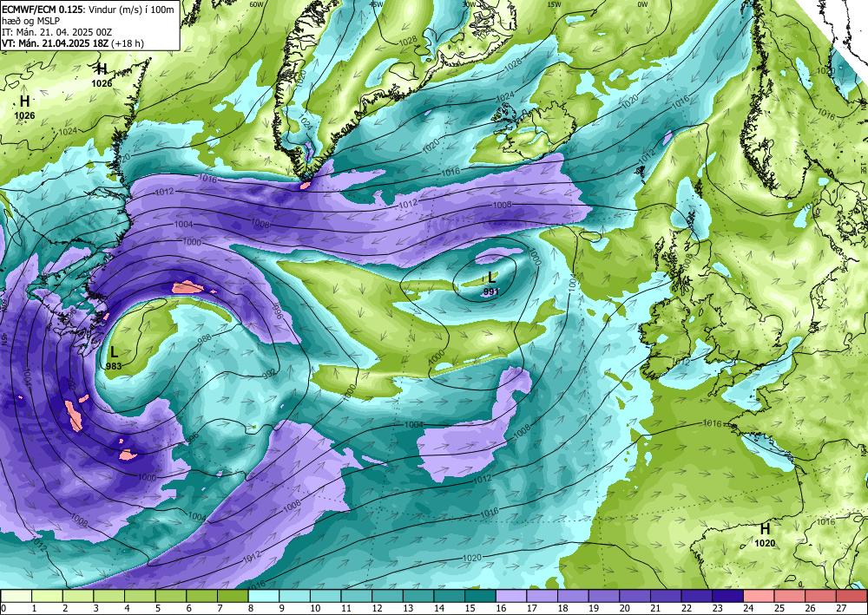
Task: Click the IT: Mán. 21. 04. 2025 00Z line
Action: pyautogui.click(x=57, y=32)
